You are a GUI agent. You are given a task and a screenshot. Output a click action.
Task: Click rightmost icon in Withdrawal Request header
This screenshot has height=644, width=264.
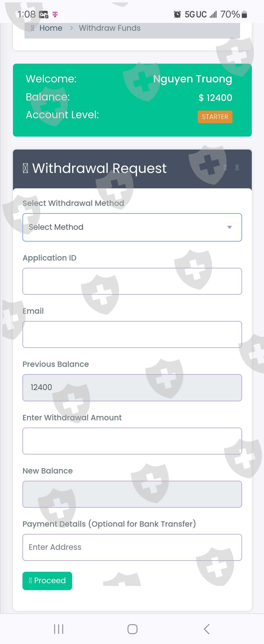coord(237,168)
